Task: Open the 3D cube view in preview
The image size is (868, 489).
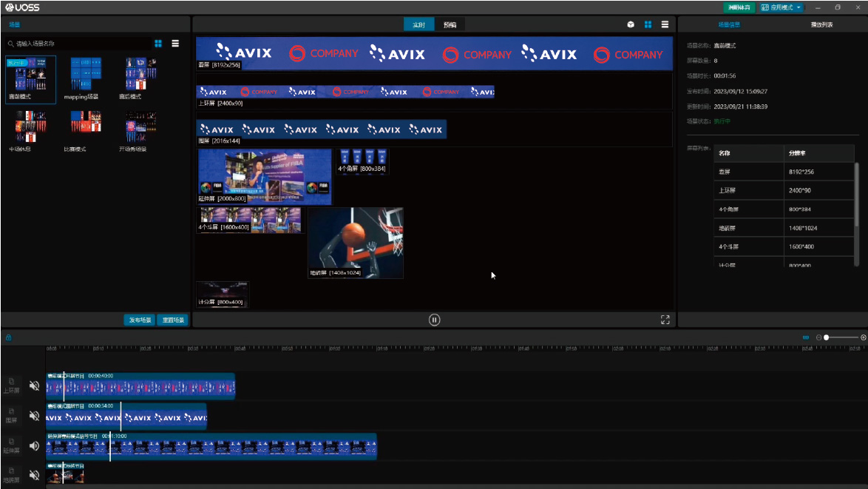Action: (631, 24)
